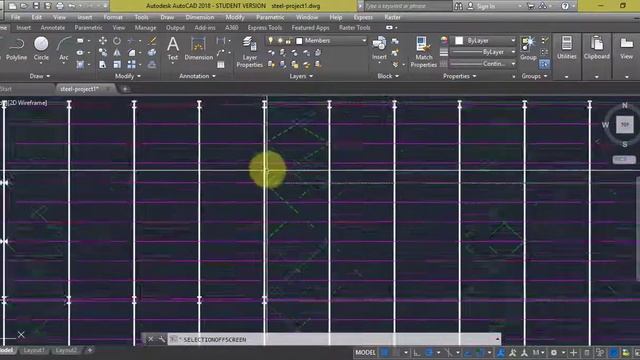
Task: Toggle ortho mode in status bar
Action: 417,353
